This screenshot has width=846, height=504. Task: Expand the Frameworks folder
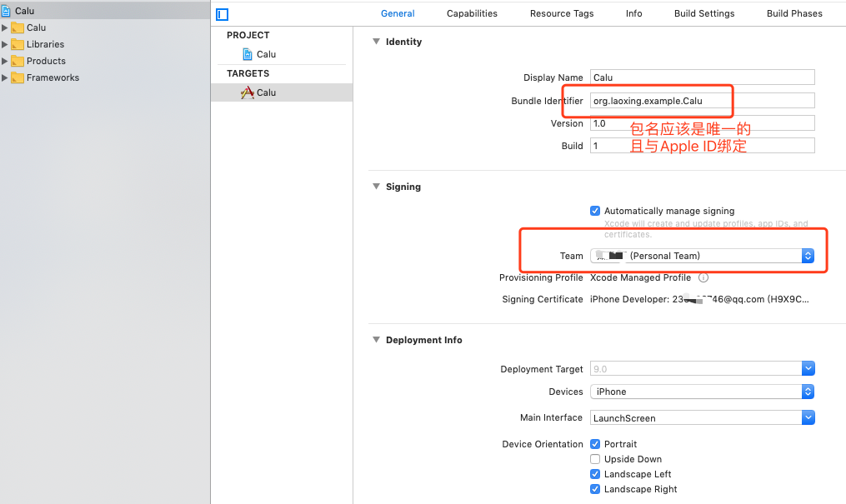pos(5,78)
